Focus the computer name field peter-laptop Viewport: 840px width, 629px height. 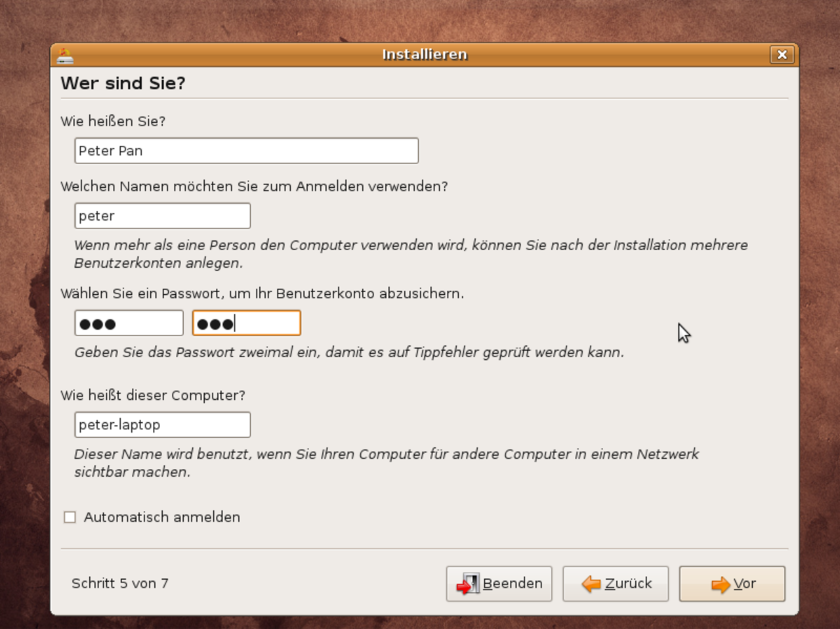click(163, 425)
